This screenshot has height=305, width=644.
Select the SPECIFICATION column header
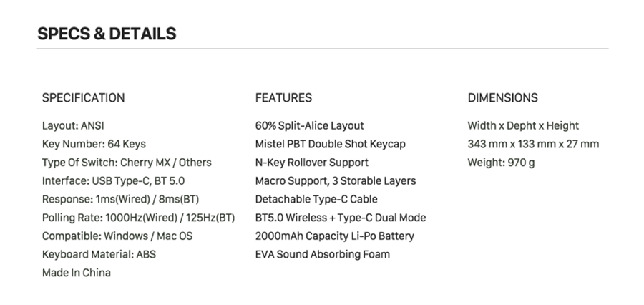click(x=84, y=98)
